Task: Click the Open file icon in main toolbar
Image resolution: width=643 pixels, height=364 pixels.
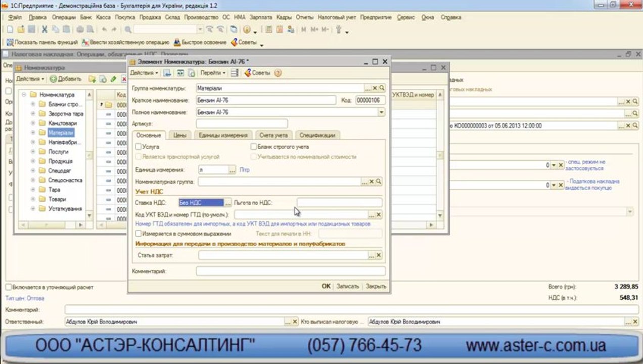Action: click(21, 30)
